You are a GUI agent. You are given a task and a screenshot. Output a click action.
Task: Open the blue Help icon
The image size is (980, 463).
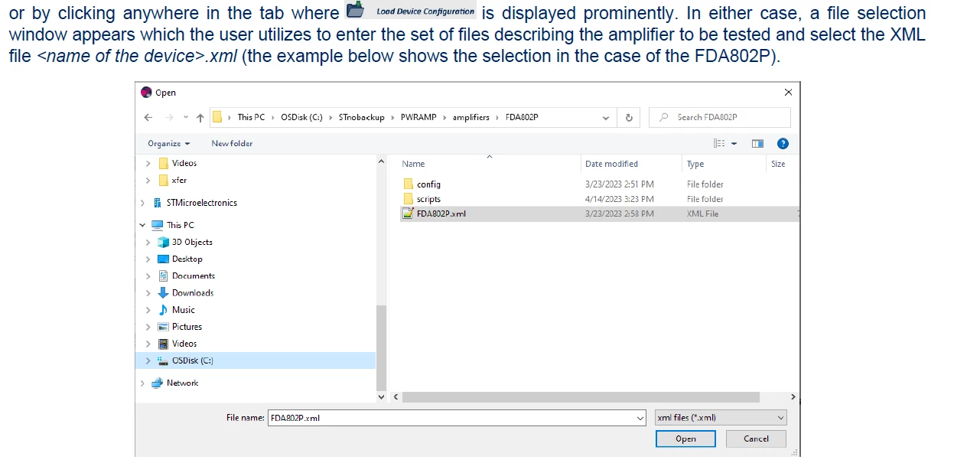[x=782, y=143]
